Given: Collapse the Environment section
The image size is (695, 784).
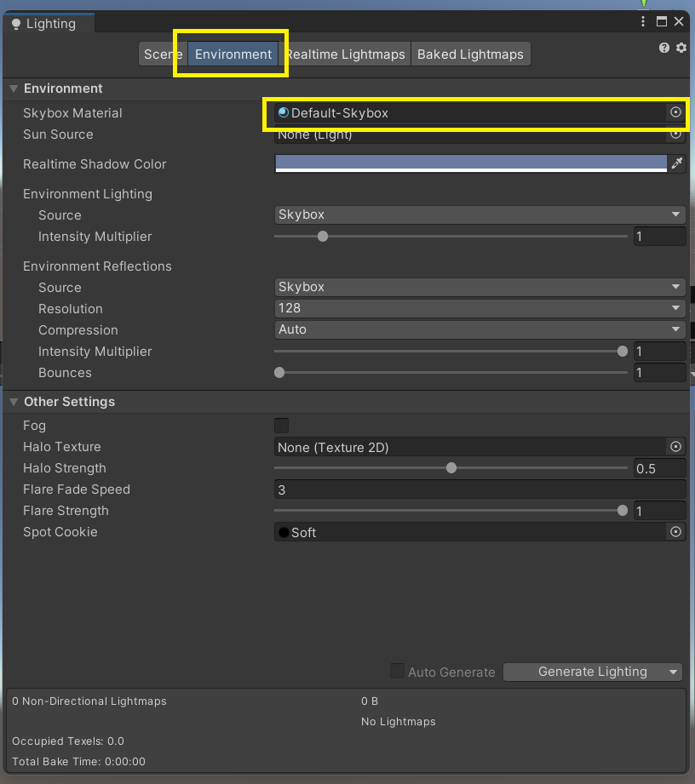Looking at the screenshot, I should pos(14,89).
